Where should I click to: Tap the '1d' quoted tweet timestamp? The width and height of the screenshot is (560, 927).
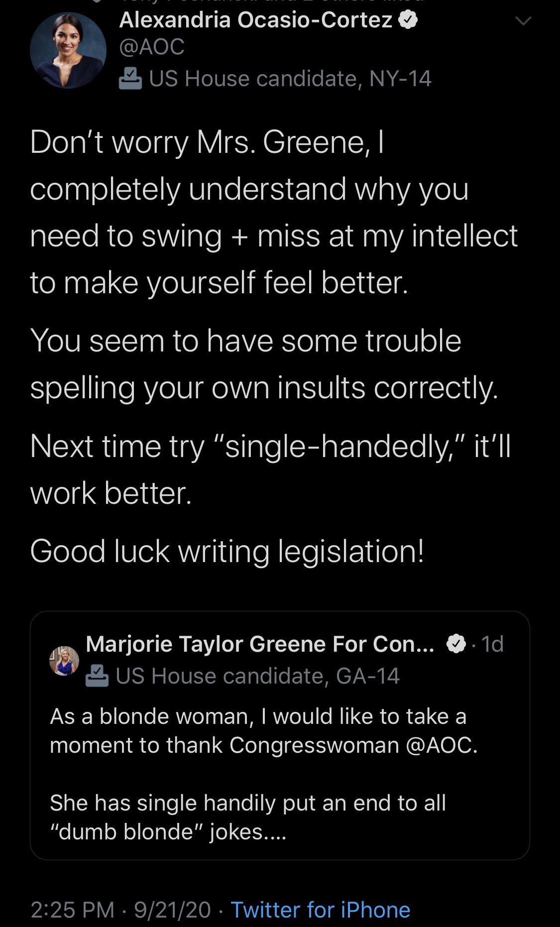(x=493, y=644)
